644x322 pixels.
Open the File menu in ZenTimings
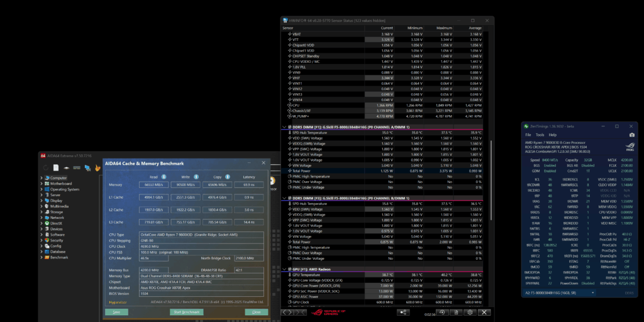(528, 135)
